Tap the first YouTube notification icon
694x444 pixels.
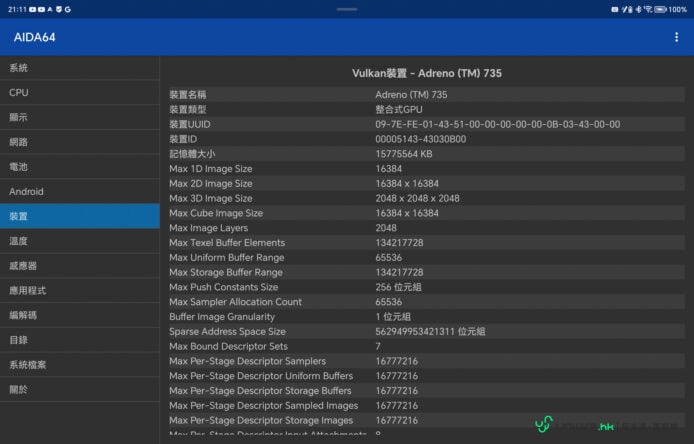pyautogui.click(x=34, y=9)
